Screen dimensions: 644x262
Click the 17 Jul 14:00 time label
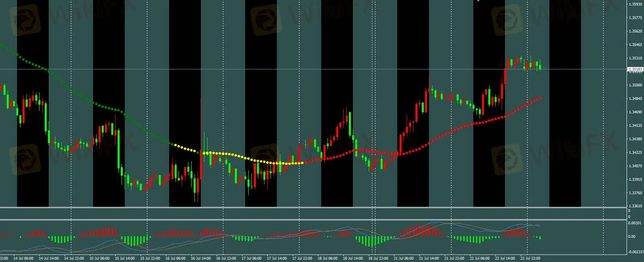coord(277,258)
